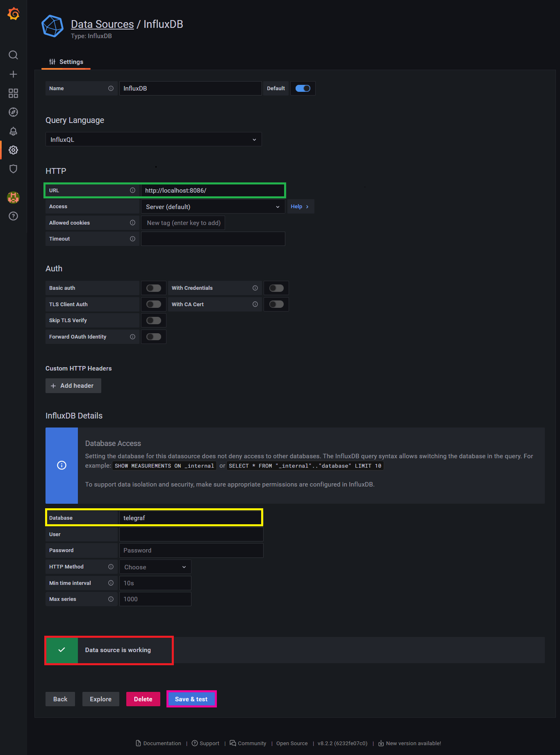Click the user avatar in sidebar
The width and height of the screenshot is (560, 755).
click(x=13, y=197)
